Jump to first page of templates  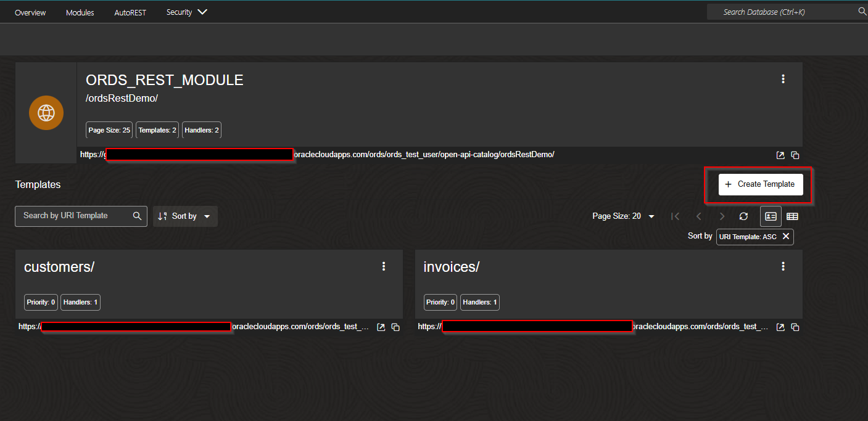pyautogui.click(x=675, y=216)
